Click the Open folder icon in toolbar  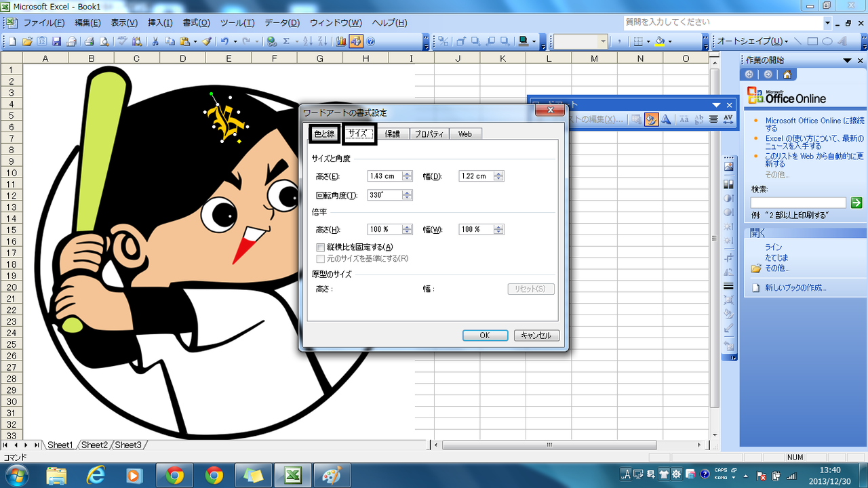pyautogui.click(x=27, y=41)
